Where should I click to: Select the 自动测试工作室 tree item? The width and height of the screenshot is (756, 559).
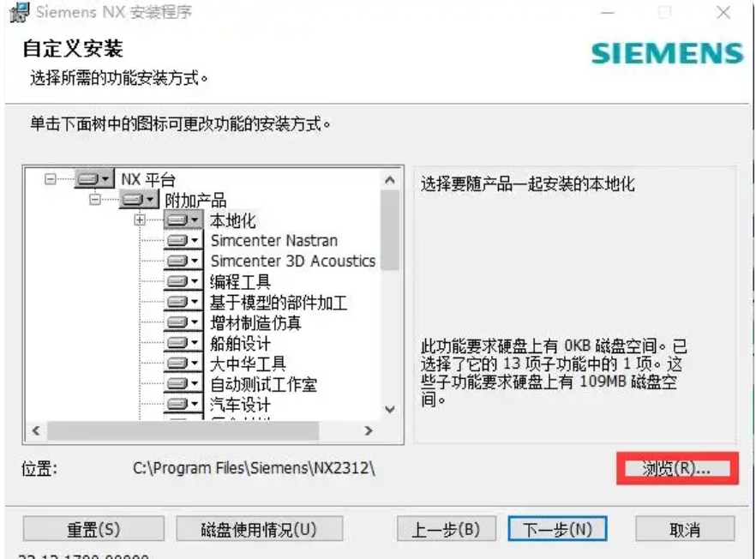(x=263, y=384)
